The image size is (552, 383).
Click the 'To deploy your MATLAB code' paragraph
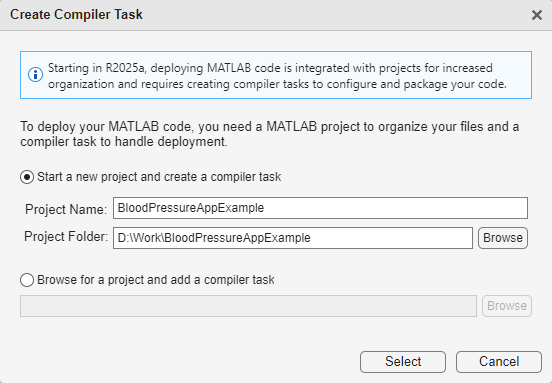point(269,134)
